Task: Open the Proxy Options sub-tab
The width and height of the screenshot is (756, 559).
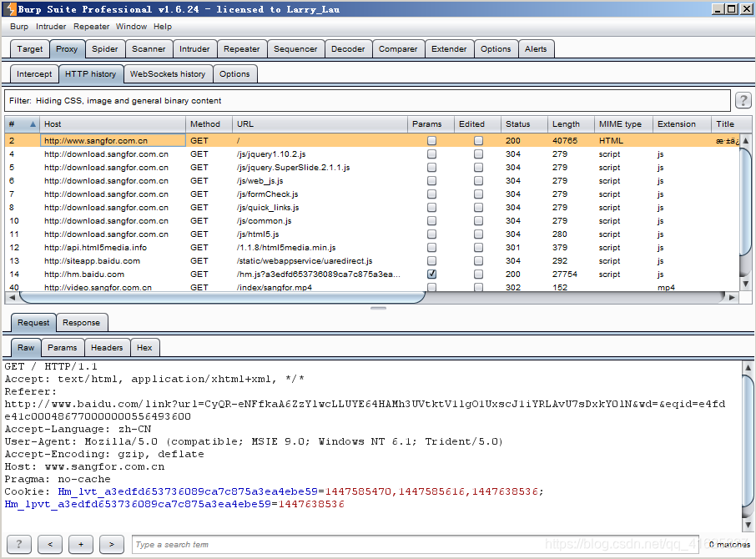Action: pyautogui.click(x=234, y=73)
